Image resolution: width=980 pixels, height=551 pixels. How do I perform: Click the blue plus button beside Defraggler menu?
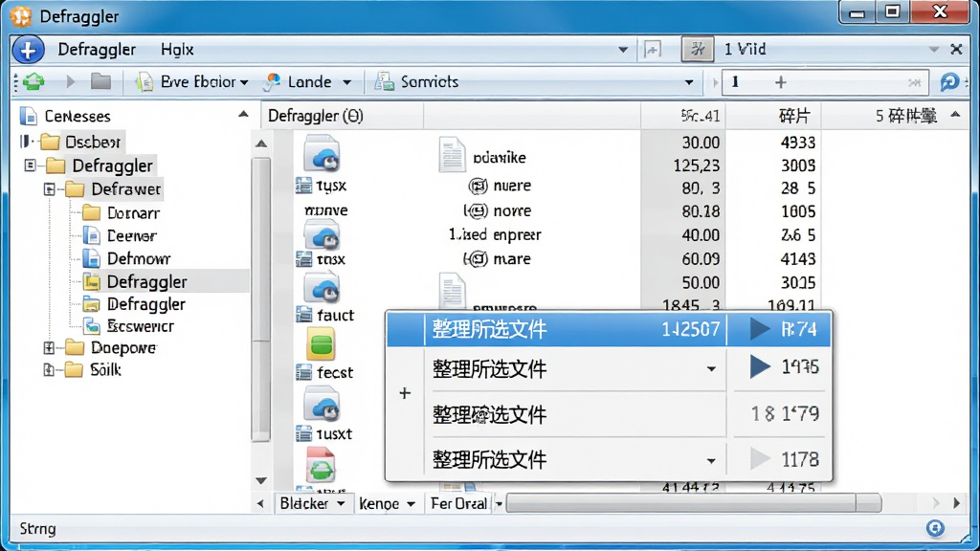pos(28,50)
